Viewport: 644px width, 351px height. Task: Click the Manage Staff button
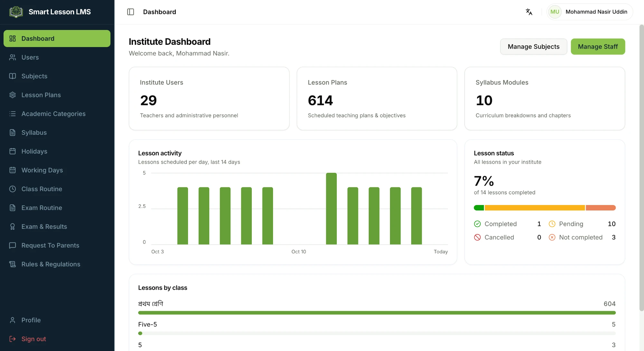598,47
